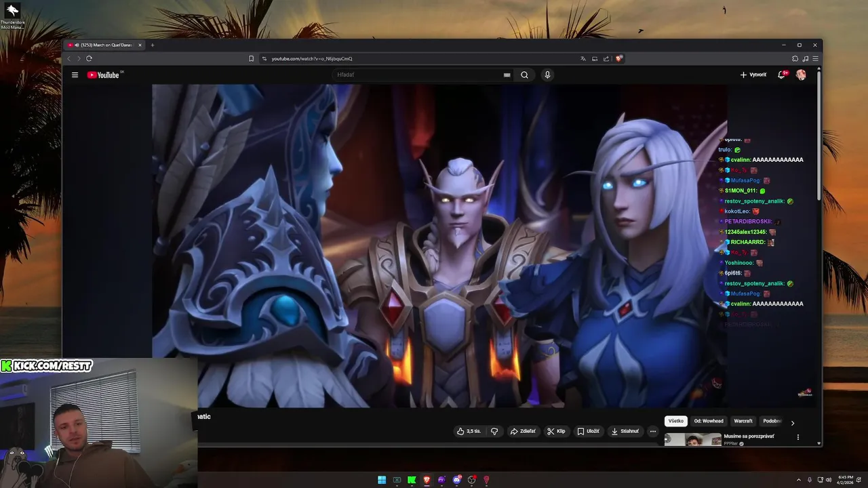The image size is (868, 488).
Task: Open Musíme sa porozprávať video title
Action: (749, 436)
